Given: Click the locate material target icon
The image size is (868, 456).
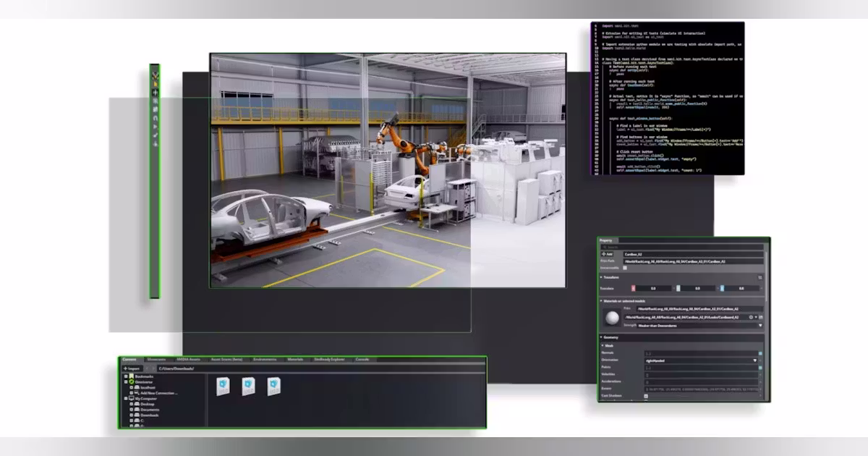Looking at the screenshot, I should tap(751, 317).
